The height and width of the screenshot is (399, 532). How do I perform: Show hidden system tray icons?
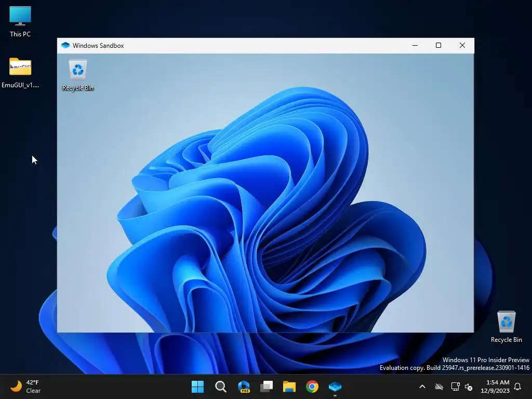[422, 387]
